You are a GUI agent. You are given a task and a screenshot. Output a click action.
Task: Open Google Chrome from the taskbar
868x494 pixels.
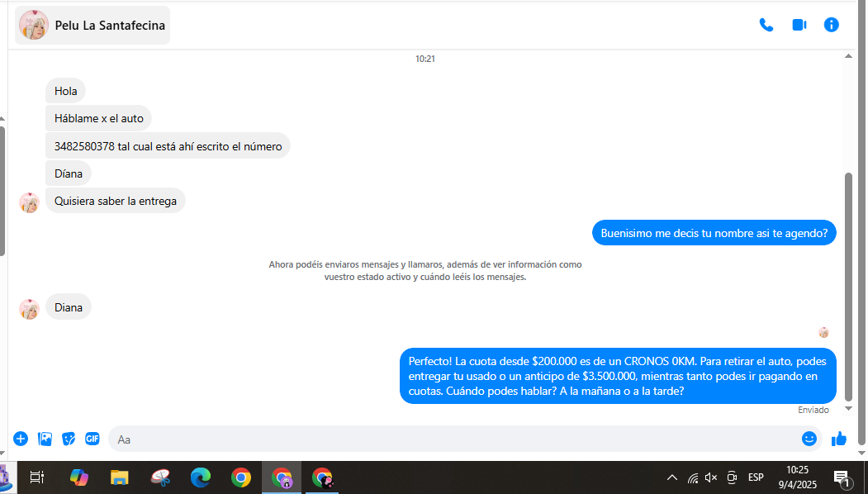241,477
